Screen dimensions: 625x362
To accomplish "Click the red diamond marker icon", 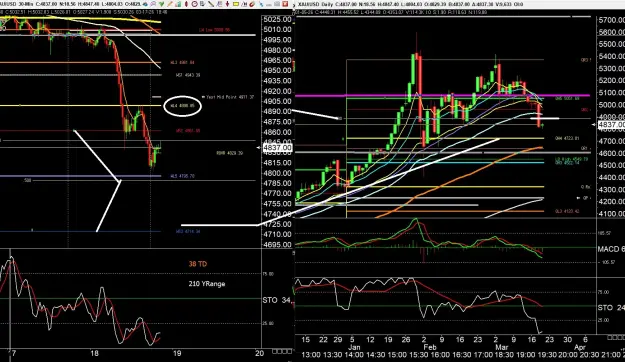I will point(186,4).
